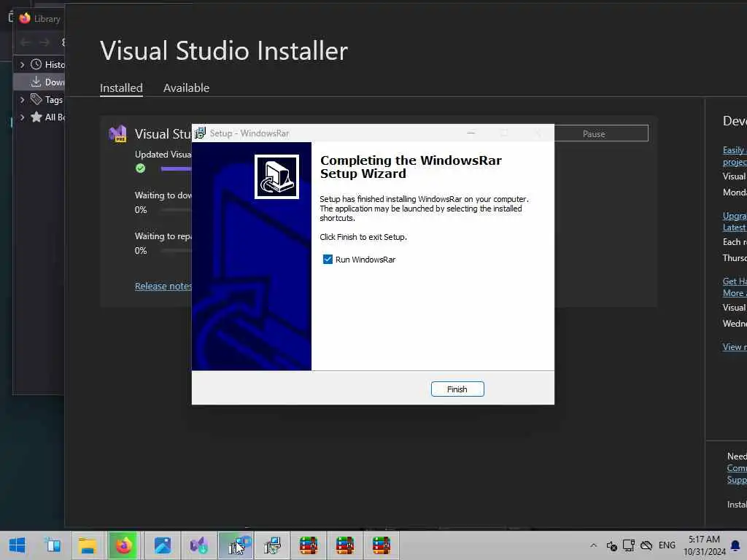This screenshot has width=747, height=560.
Task: Open the Windows Start menu
Action: pyautogui.click(x=18, y=545)
